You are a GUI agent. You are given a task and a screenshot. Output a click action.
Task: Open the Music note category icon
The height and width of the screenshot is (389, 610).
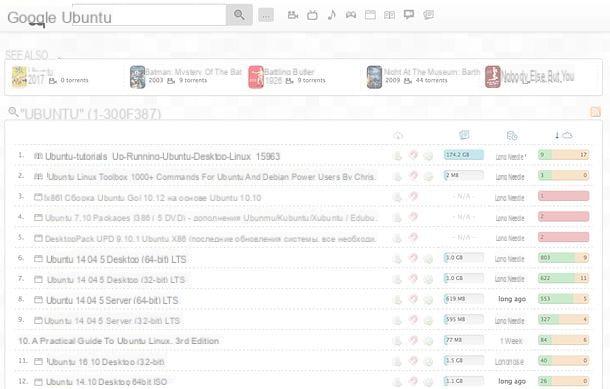331,15
